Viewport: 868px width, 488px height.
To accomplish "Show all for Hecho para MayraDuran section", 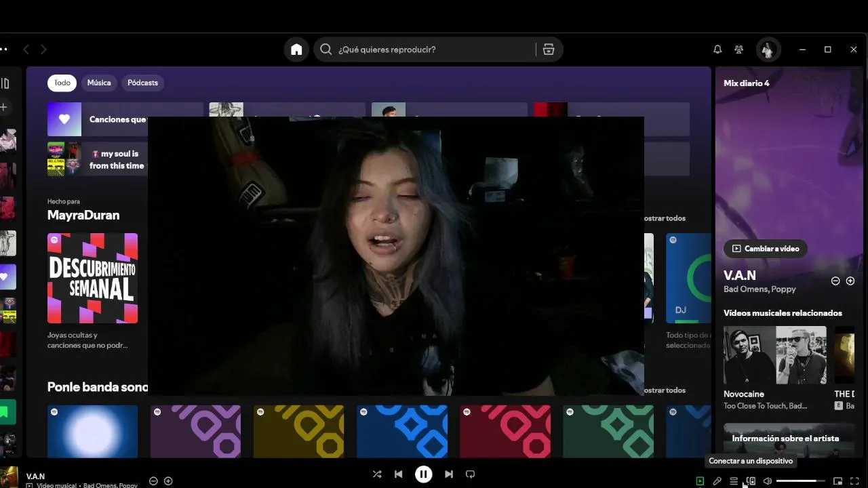I will (x=665, y=218).
